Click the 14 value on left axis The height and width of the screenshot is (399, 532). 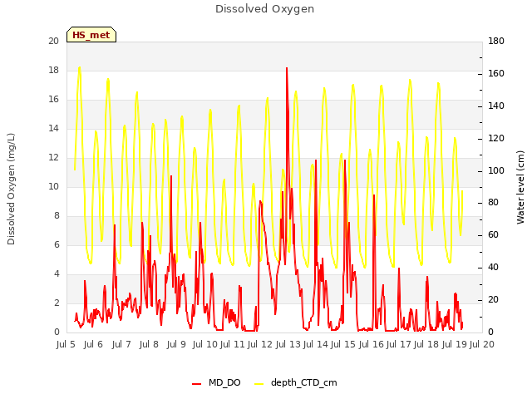pos(53,129)
